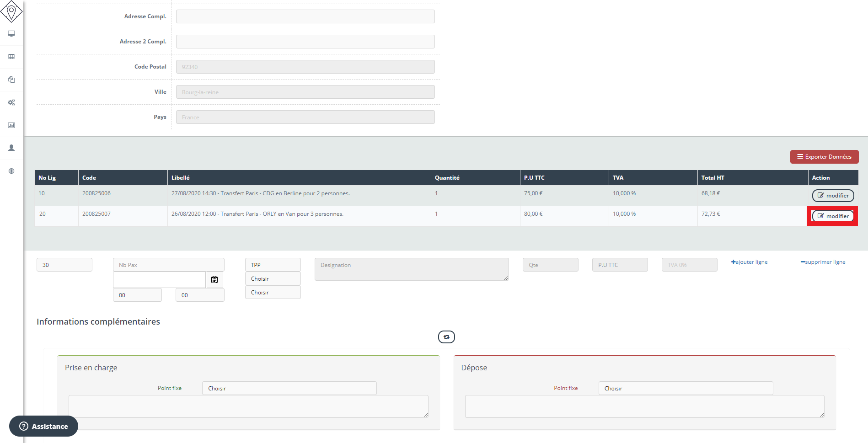The image size is (868, 443).
Task: Open the Dépose Point fixe dropdown
Action: (685, 388)
